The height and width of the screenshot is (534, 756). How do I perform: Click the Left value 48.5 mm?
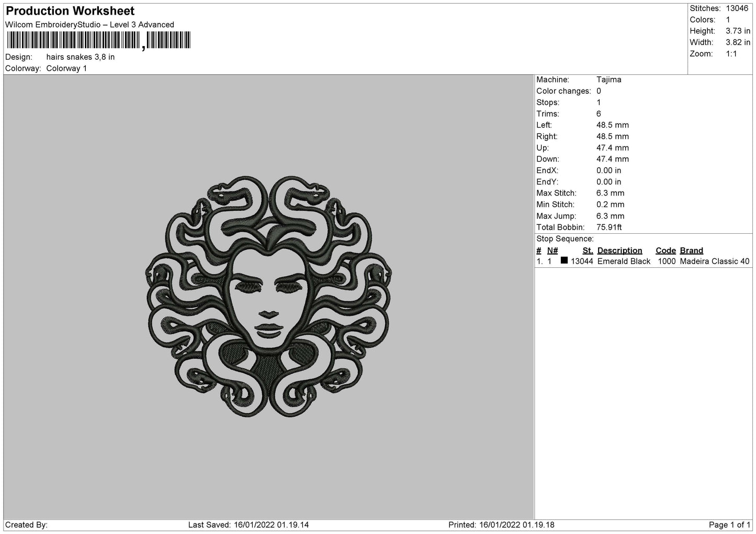coord(613,125)
